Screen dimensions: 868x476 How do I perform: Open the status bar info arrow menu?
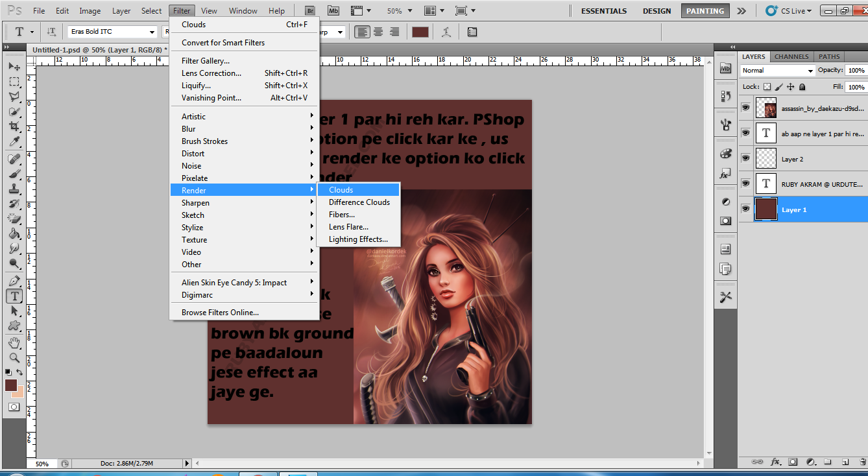pyautogui.click(x=187, y=463)
